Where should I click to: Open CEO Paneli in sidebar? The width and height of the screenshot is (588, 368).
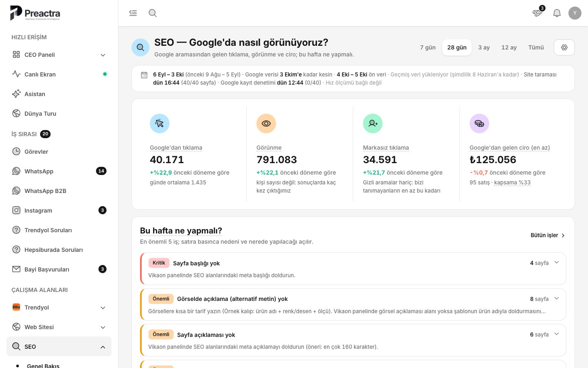pos(59,55)
